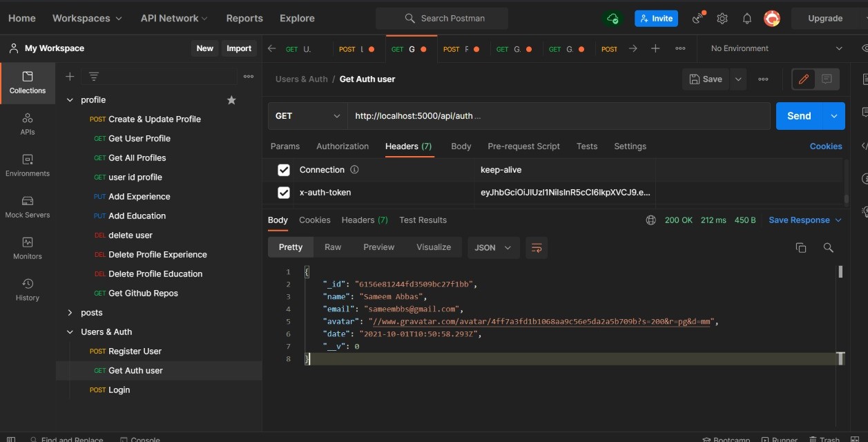
Task: Open the Send button dropdown arrow
Action: (x=834, y=116)
